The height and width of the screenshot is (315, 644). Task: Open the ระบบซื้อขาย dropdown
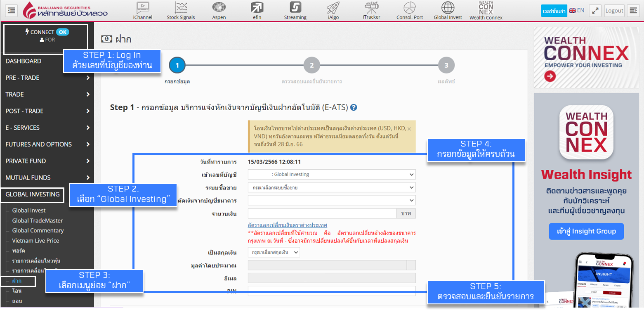click(332, 187)
